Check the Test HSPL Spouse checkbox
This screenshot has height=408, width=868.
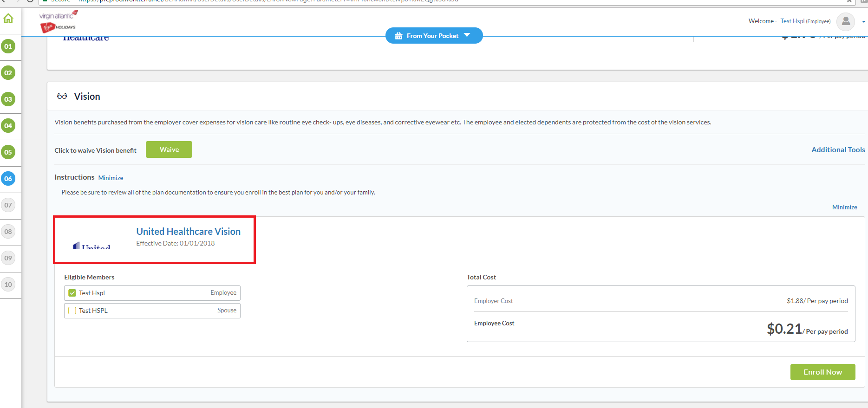(x=72, y=311)
